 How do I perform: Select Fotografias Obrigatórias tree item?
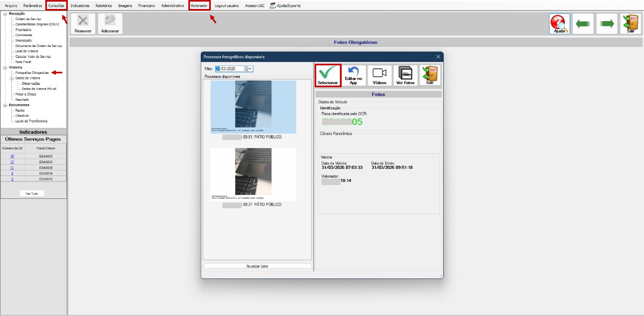point(32,73)
